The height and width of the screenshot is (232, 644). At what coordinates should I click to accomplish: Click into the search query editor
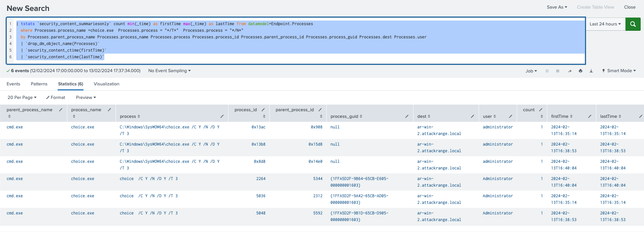296,40
